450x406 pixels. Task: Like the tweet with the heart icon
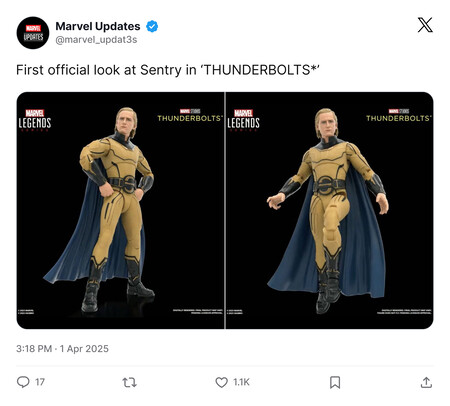pos(221,382)
